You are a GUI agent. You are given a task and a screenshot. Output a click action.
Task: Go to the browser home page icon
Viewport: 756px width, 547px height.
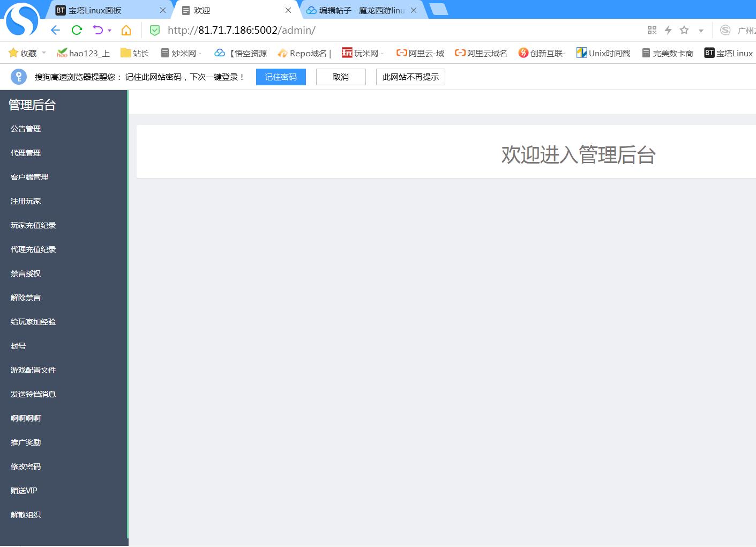126,30
